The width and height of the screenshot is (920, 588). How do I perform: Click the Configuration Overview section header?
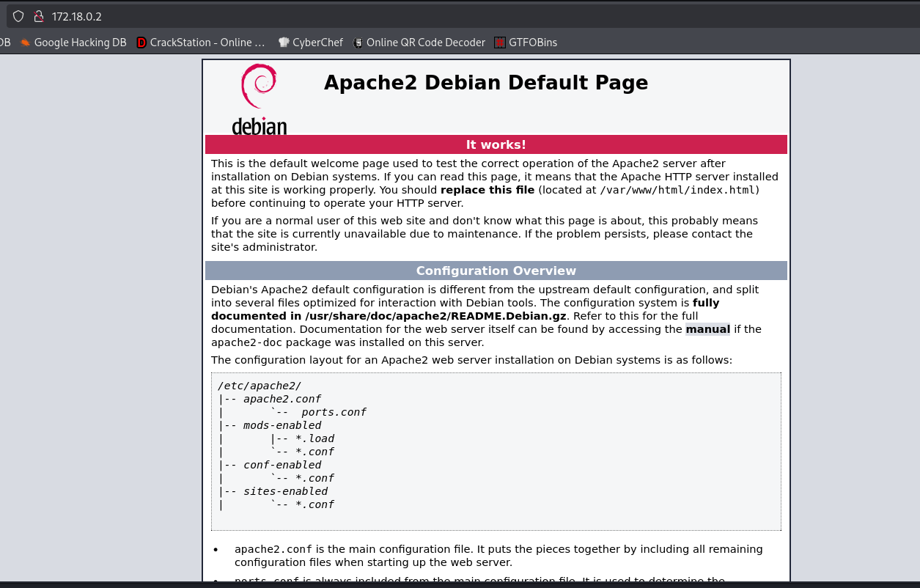click(496, 271)
